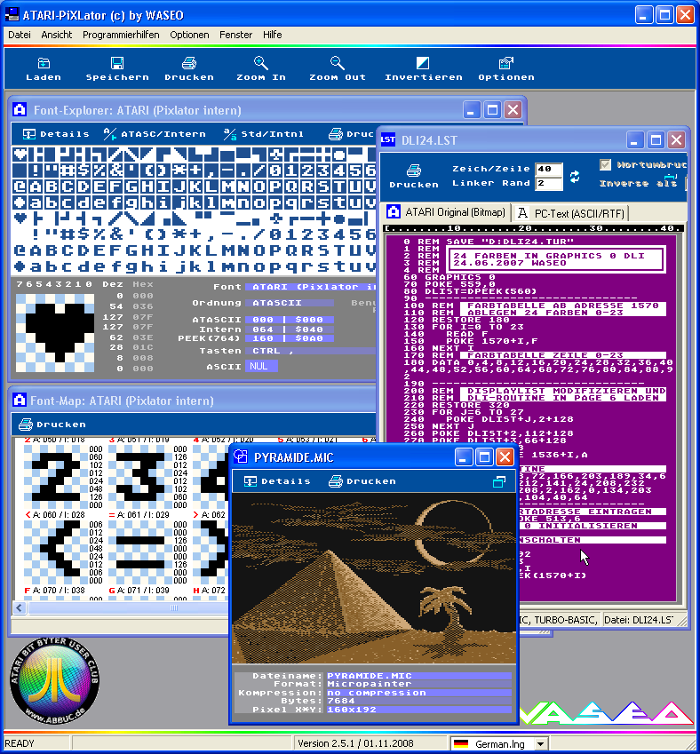Click the Version 2.5.1 status bar text
Image resolution: width=700 pixels, height=754 pixels.
358,743
